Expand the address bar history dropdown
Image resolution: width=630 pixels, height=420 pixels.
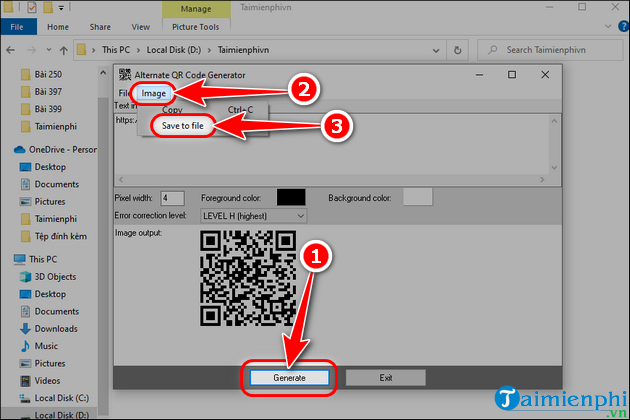pos(436,51)
